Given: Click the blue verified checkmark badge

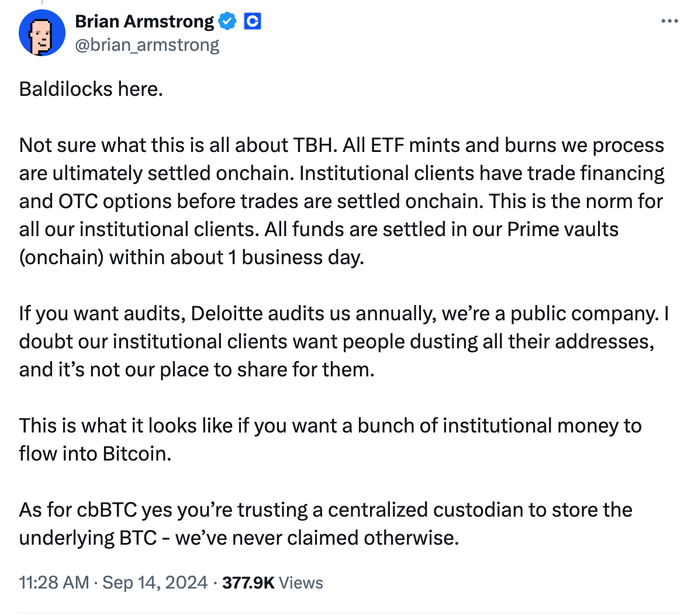Looking at the screenshot, I should 227,22.
